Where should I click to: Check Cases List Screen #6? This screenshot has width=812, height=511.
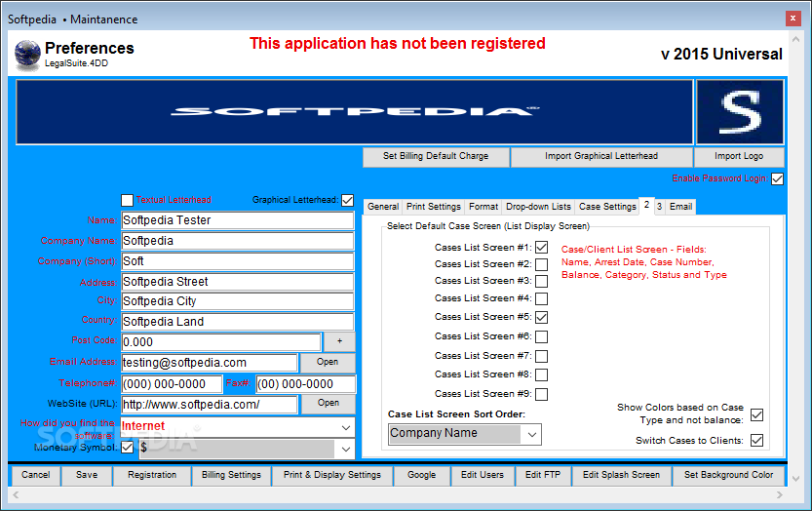542,336
